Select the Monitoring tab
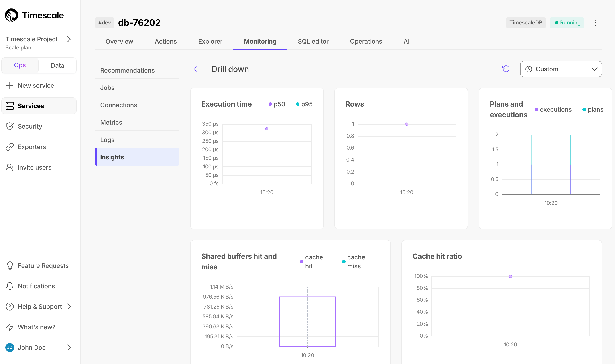 tap(260, 41)
